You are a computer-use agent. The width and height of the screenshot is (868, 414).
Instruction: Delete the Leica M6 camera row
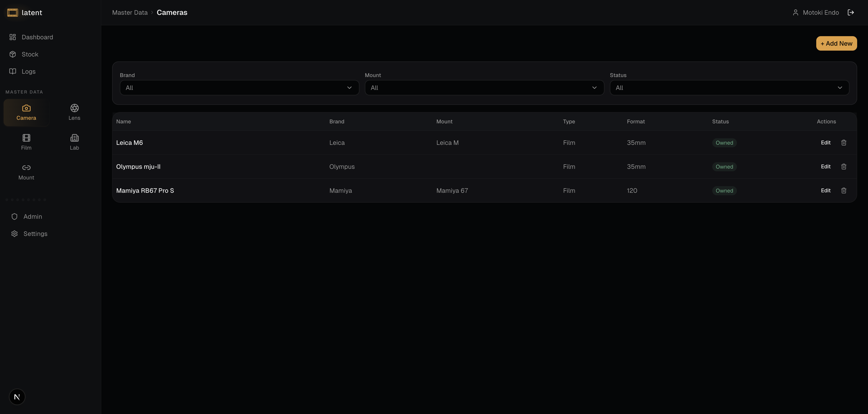coord(843,143)
